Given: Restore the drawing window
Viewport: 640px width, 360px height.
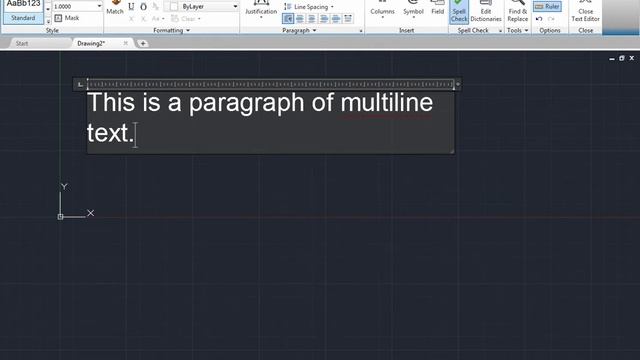Looking at the screenshot, I should click(621, 58).
